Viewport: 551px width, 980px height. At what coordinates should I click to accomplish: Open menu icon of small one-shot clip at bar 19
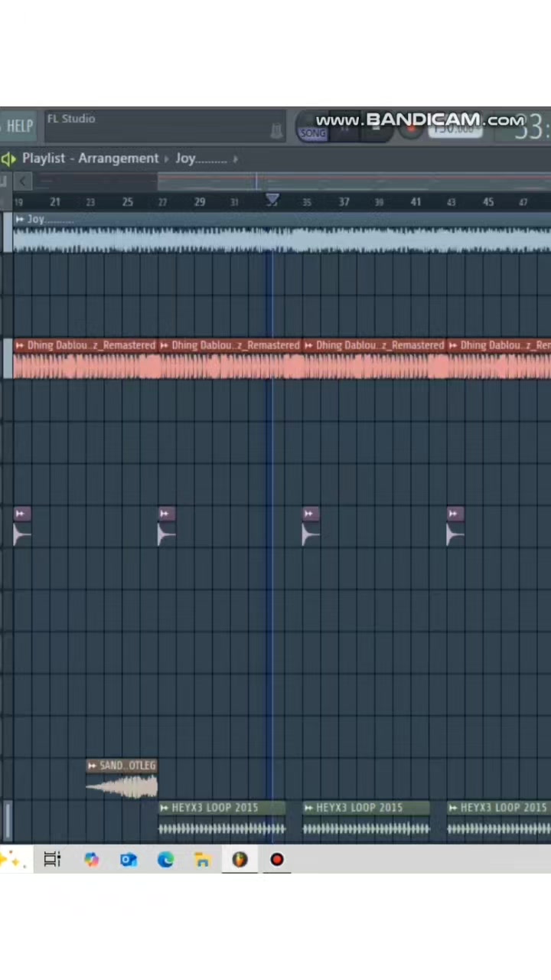click(x=21, y=514)
